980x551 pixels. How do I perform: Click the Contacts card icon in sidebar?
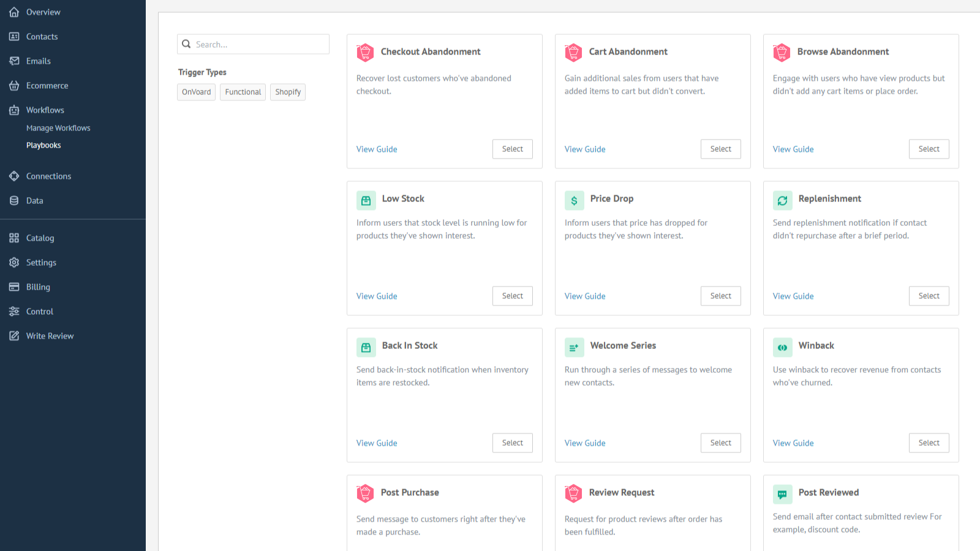(x=14, y=37)
